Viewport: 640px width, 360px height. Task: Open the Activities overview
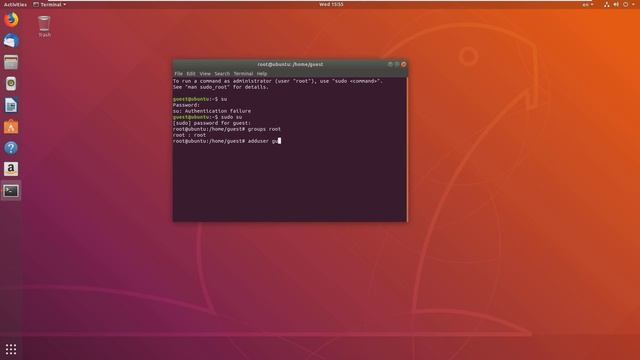pos(15,4)
